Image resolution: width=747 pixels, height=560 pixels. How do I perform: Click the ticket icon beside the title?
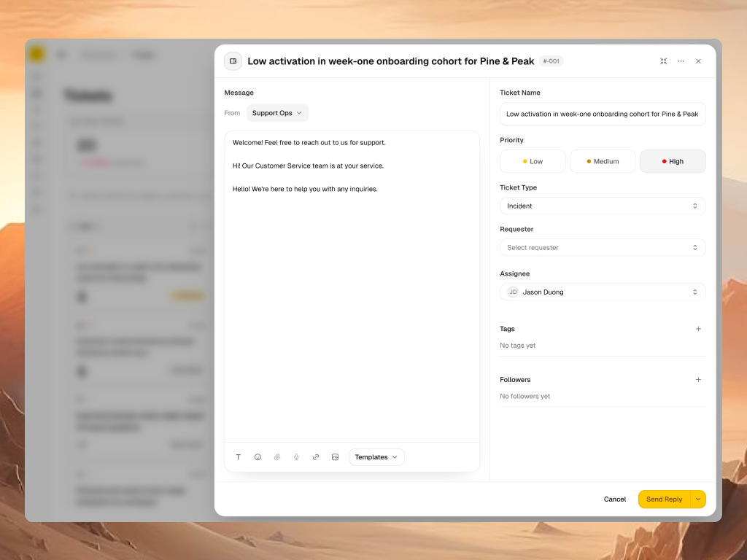[x=233, y=61]
